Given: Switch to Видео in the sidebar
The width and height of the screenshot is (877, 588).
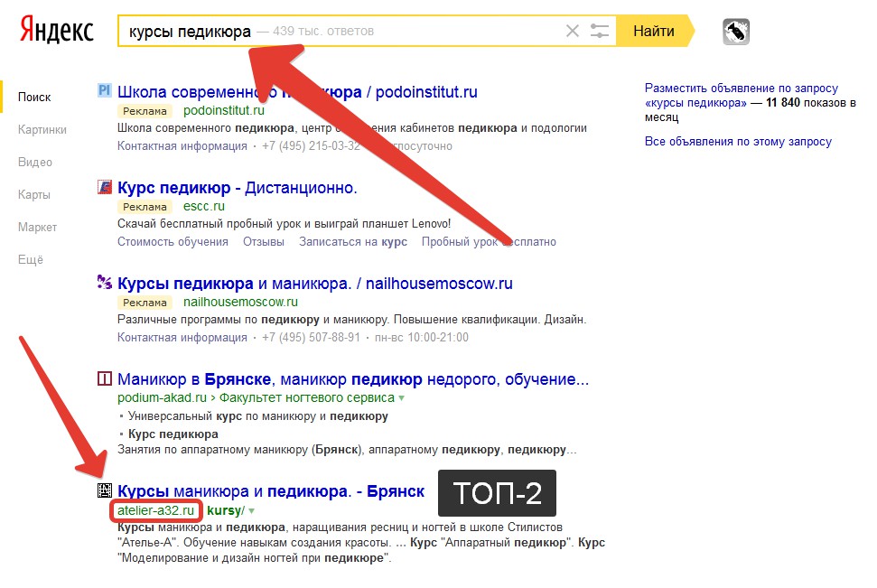Looking at the screenshot, I should [x=34, y=162].
